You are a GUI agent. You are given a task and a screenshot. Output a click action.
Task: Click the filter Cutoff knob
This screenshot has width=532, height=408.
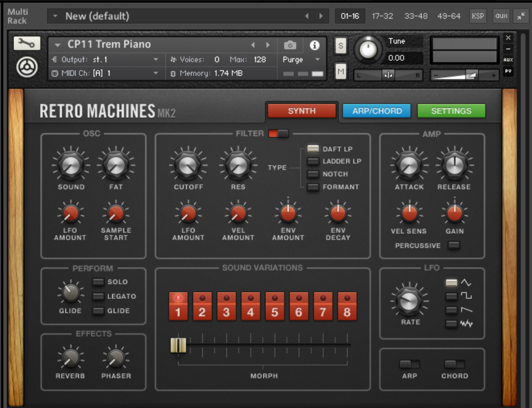click(188, 165)
